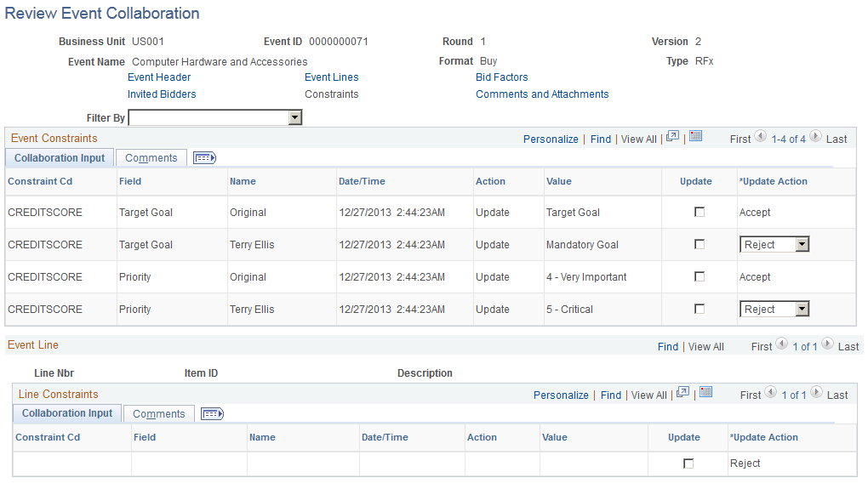Image resolution: width=868 pixels, height=489 pixels.
Task: Click event name 'Computer Hardware and Accessories'
Action: tap(220, 62)
